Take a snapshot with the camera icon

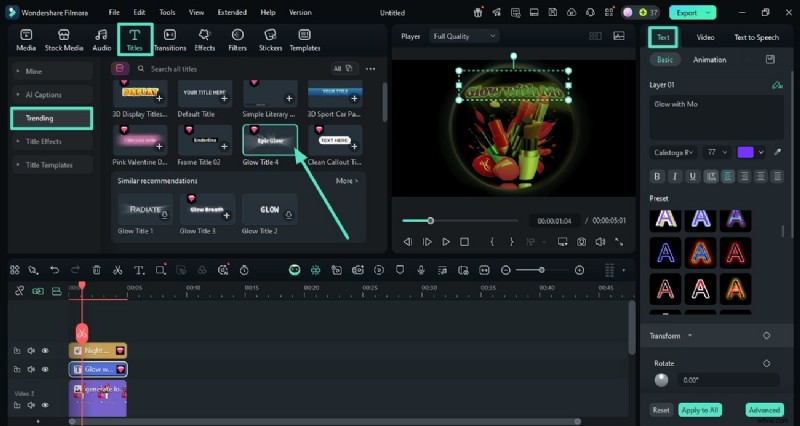click(x=580, y=242)
